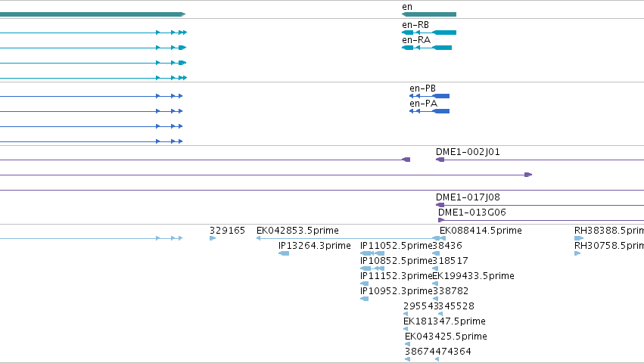Select the EK199433.5prime EST label
Screen dimensions: 644x363
pos(474,276)
